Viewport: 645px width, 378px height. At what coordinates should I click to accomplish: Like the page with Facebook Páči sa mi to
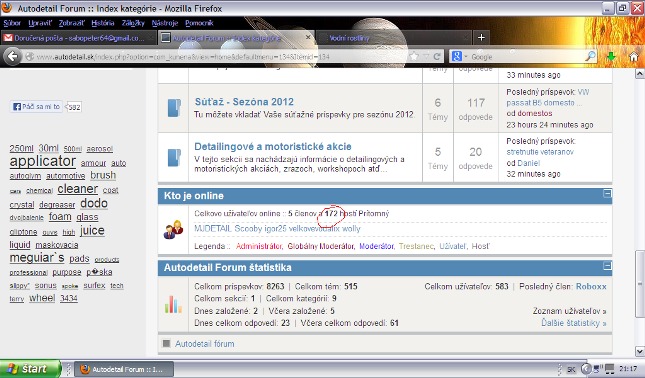point(36,107)
